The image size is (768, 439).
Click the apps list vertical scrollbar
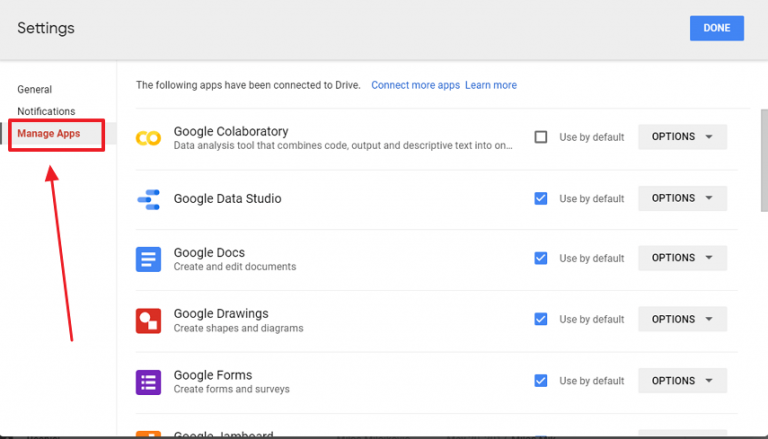764,160
